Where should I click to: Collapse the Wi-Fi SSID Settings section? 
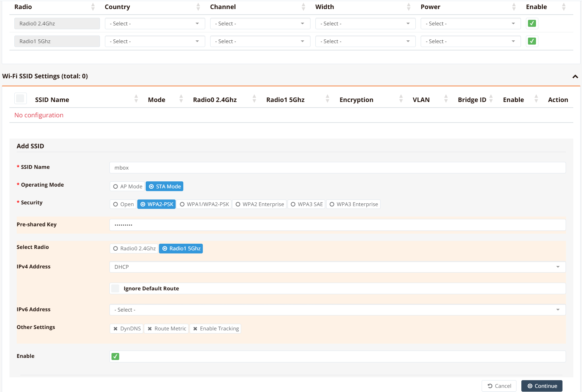click(575, 77)
